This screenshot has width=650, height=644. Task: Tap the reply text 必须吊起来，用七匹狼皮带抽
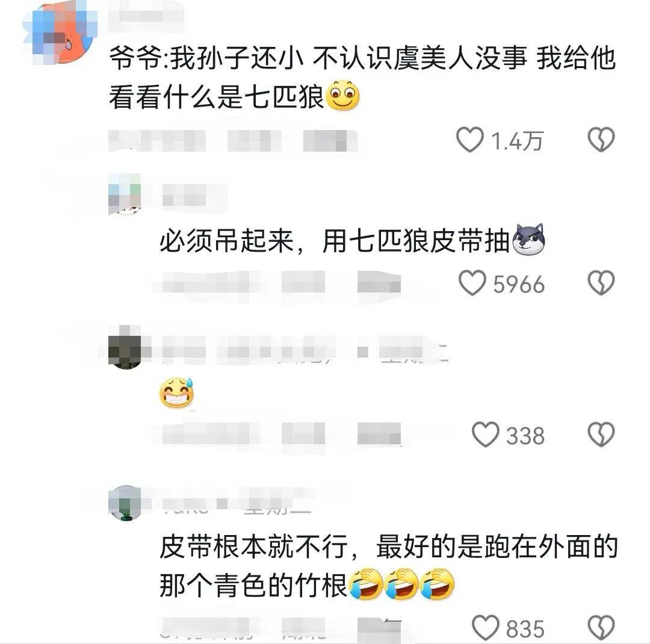335,241
